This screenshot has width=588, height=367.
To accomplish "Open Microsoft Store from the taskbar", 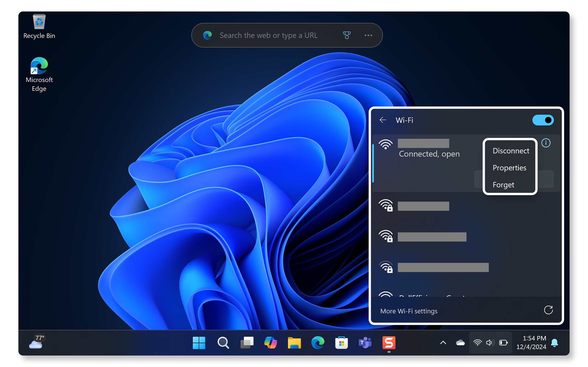I will (x=341, y=343).
